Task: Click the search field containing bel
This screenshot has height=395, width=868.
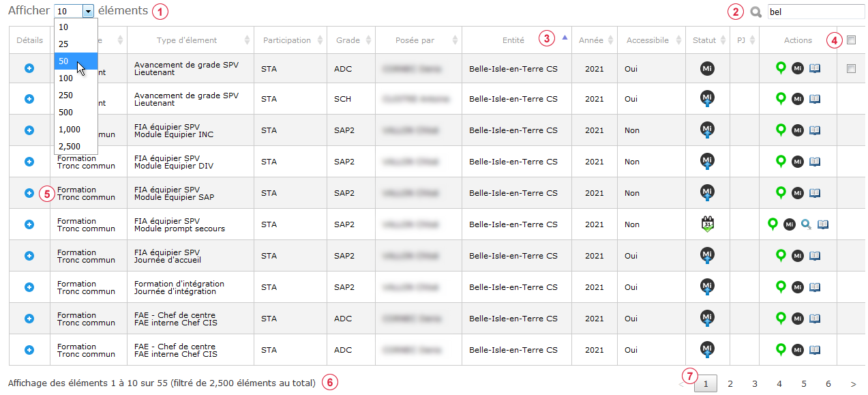Action: point(815,12)
